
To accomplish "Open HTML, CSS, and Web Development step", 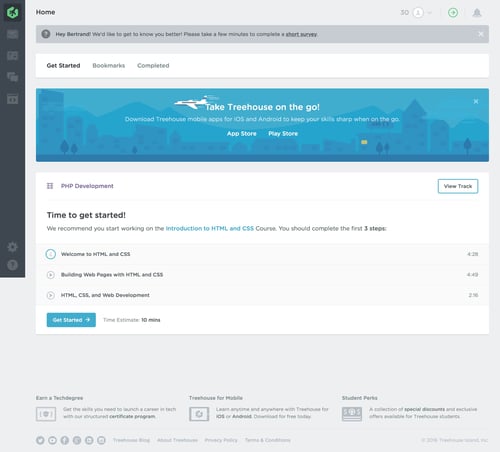I will pyautogui.click(x=105, y=295).
